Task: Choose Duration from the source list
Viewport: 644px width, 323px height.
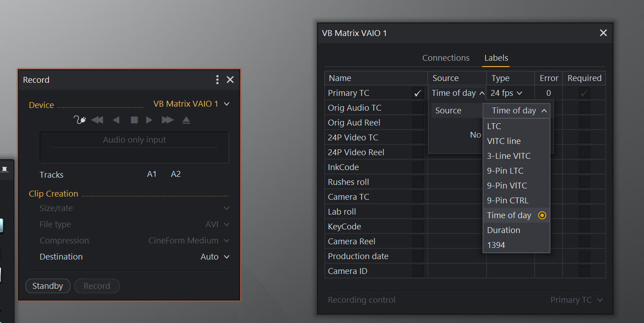Action: (x=516, y=230)
